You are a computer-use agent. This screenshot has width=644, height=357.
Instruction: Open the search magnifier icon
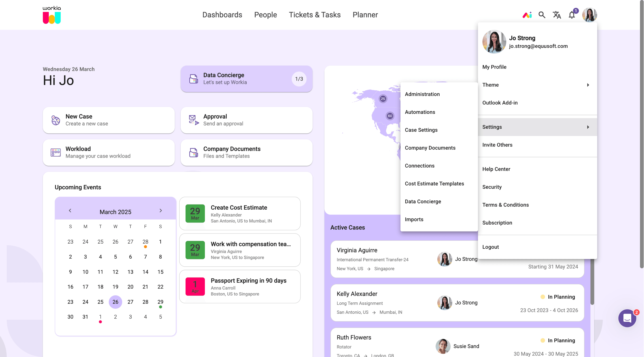click(x=542, y=15)
